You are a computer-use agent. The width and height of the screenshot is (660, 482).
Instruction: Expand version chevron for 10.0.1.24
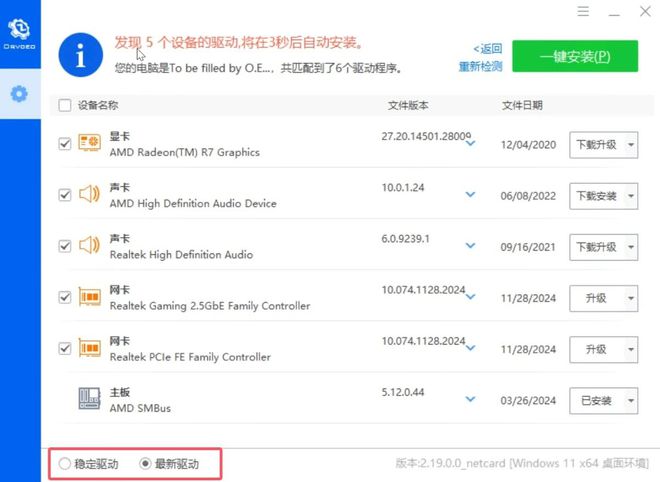(471, 194)
